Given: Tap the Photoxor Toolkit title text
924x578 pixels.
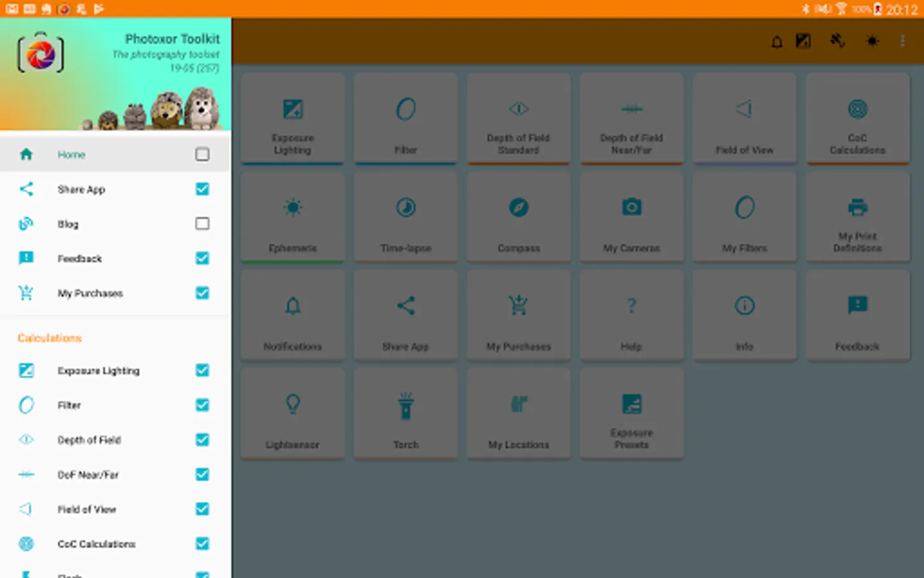Looking at the screenshot, I should coord(172,39).
